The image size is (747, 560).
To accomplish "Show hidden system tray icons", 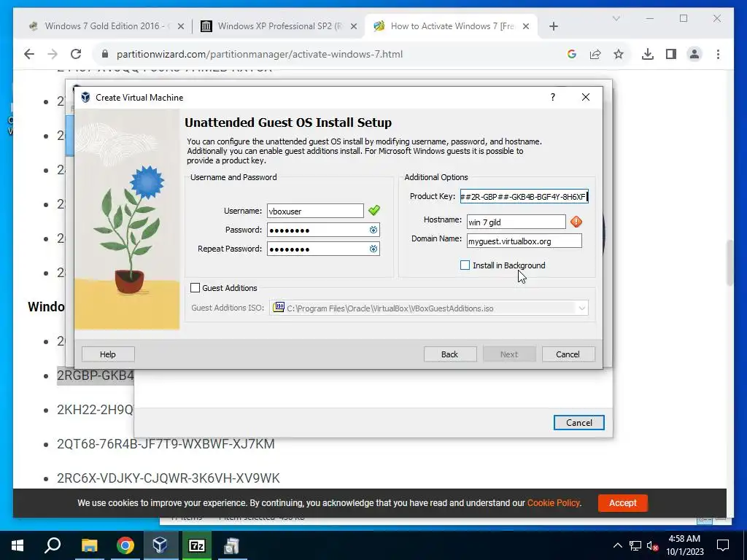I will click(x=617, y=545).
